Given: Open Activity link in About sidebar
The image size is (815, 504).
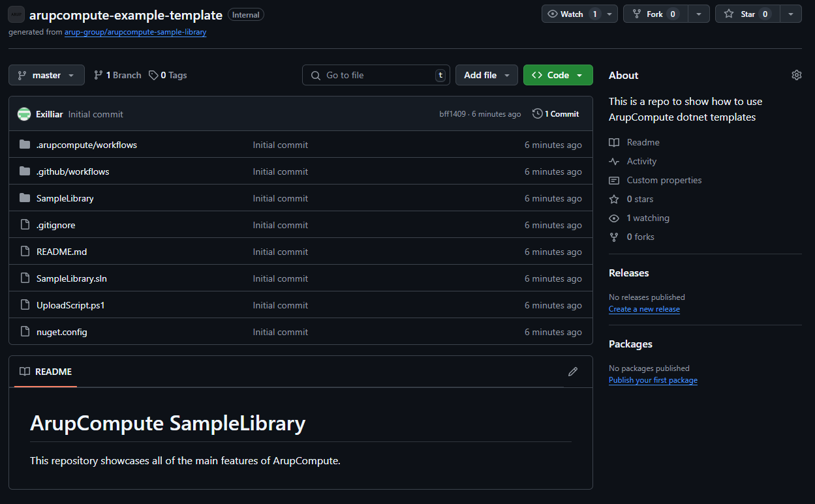Looking at the screenshot, I should pyautogui.click(x=642, y=161).
